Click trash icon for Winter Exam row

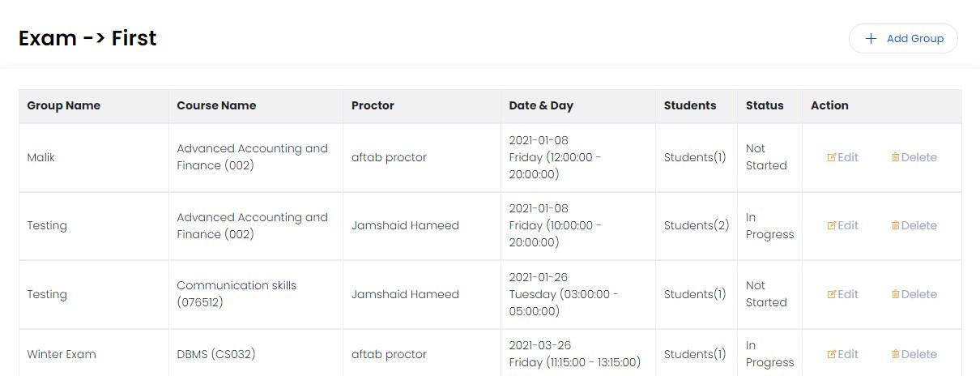(895, 355)
